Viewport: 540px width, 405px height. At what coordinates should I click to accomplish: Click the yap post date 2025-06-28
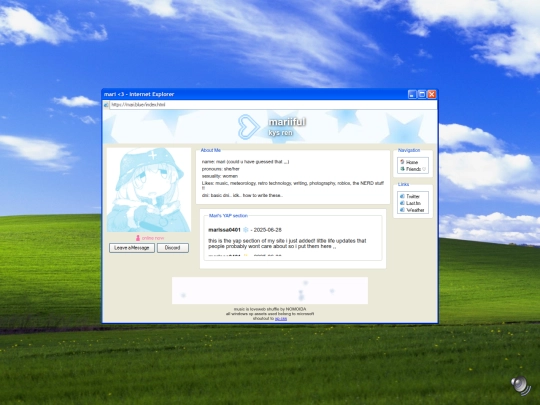pyautogui.click(x=268, y=230)
